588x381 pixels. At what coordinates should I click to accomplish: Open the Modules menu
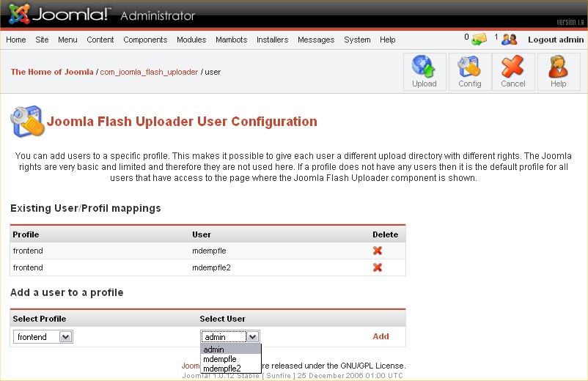pos(191,40)
